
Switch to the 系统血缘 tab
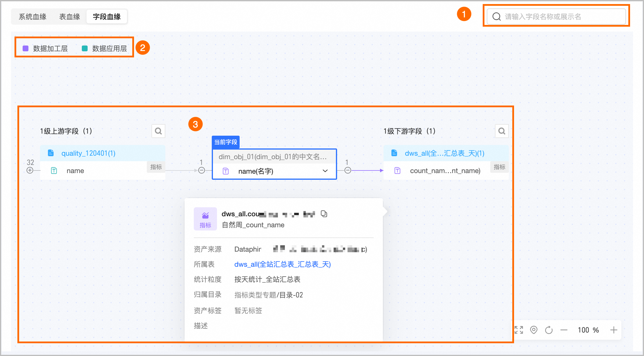(x=32, y=17)
